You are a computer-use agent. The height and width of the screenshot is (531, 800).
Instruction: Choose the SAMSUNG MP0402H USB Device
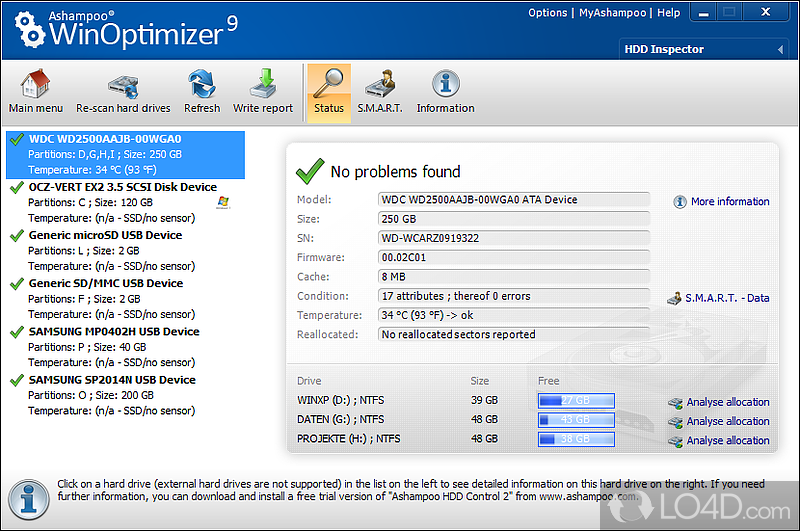point(113,331)
